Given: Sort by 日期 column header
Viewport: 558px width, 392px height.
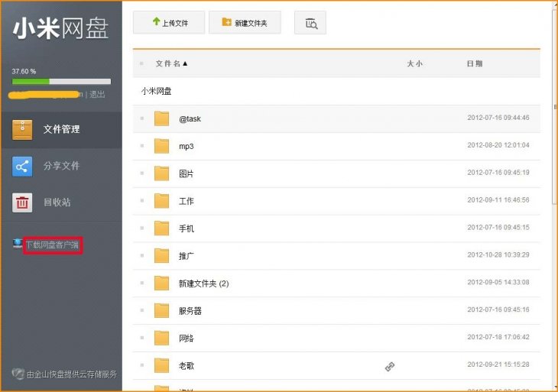Looking at the screenshot, I should (x=475, y=63).
